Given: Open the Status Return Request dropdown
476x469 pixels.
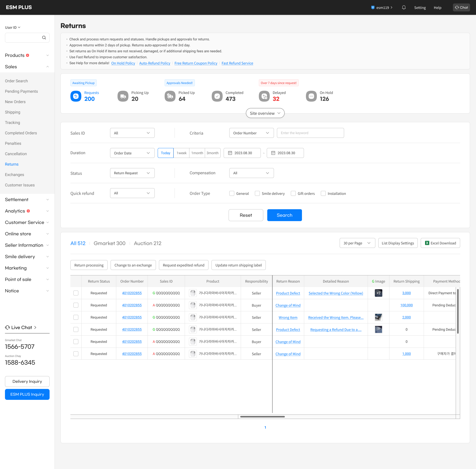Looking at the screenshot, I should (x=132, y=173).
